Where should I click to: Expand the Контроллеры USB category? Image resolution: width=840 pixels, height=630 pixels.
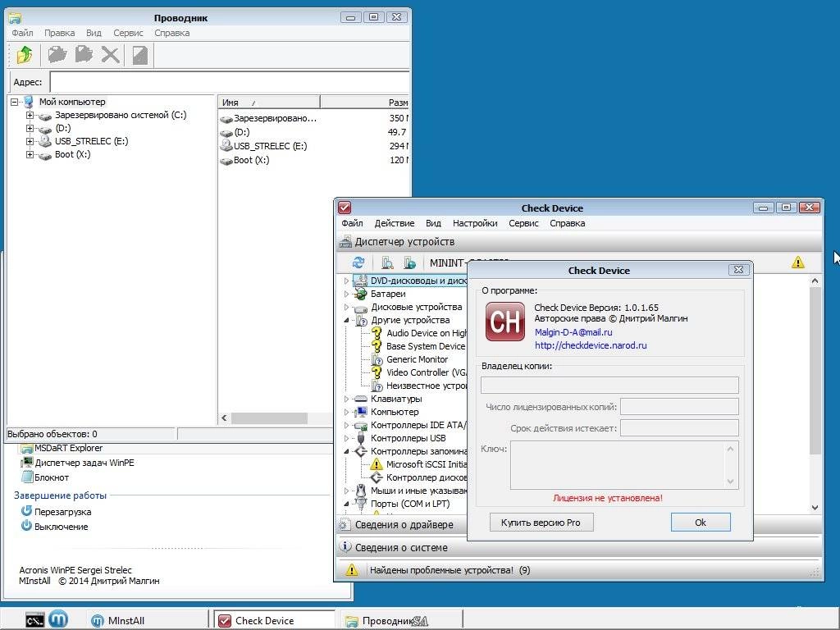(x=347, y=438)
